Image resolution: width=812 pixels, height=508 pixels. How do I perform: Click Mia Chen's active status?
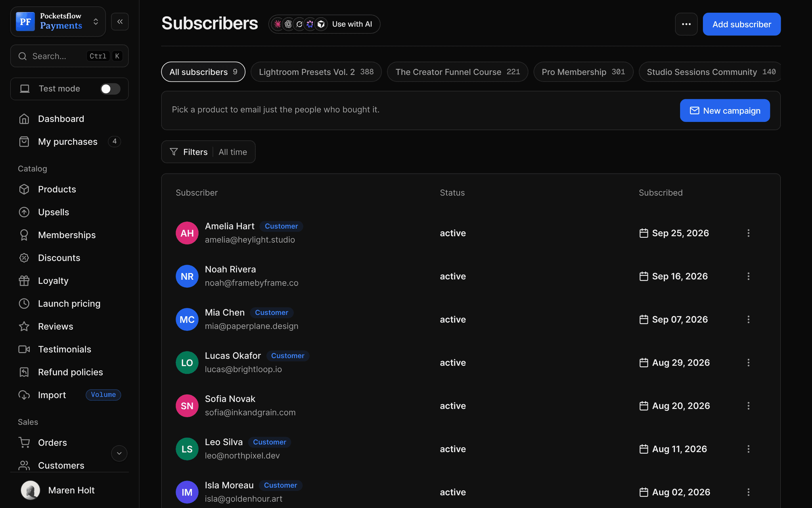(453, 319)
